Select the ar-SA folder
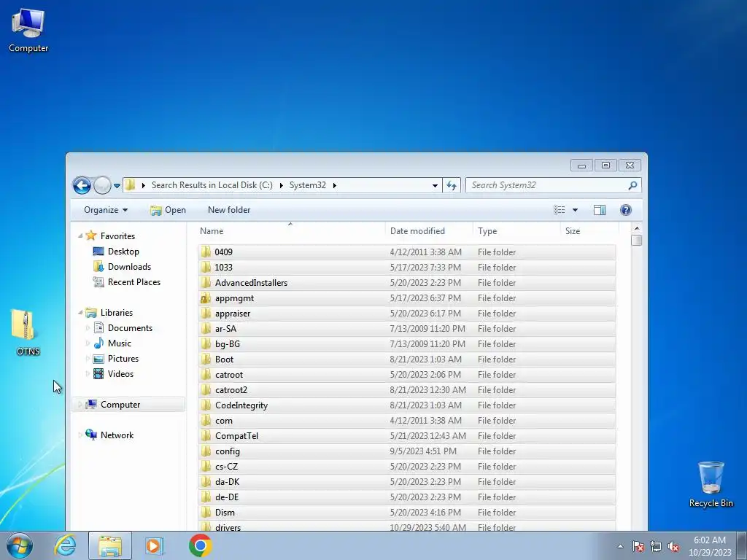The width and height of the screenshot is (747, 560). (x=406, y=329)
